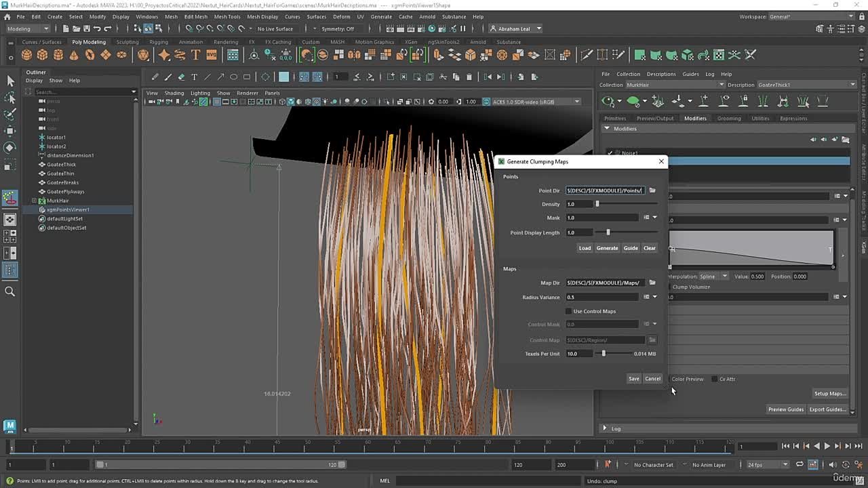Image resolution: width=868 pixels, height=488 pixels.
Task: Click the SVG import shelf icon
Action: [211, 55]
